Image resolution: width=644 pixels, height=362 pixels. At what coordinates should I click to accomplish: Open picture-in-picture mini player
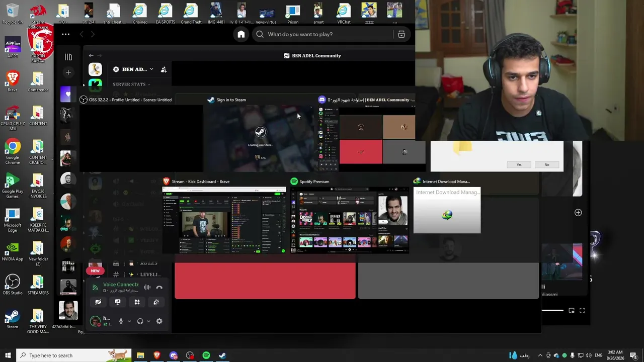point(572,311)
